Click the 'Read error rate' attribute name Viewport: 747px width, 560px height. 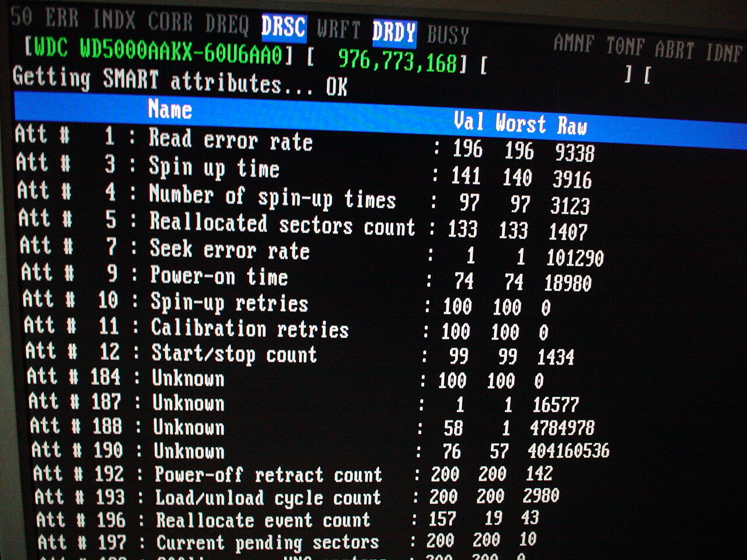[231, 140]
